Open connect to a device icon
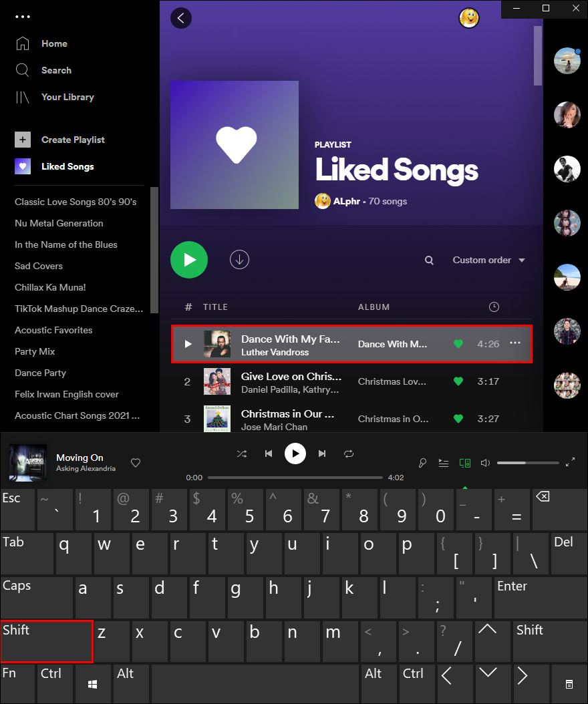Viewport: 588px width, 704px height. tap(465, 462)
